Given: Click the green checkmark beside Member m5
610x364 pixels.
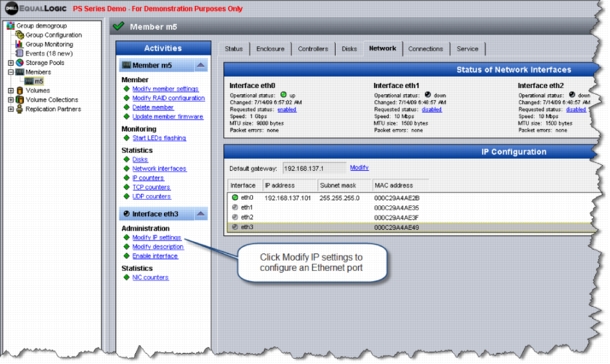Looking at the screenshot, I should [x=118, y=26].
